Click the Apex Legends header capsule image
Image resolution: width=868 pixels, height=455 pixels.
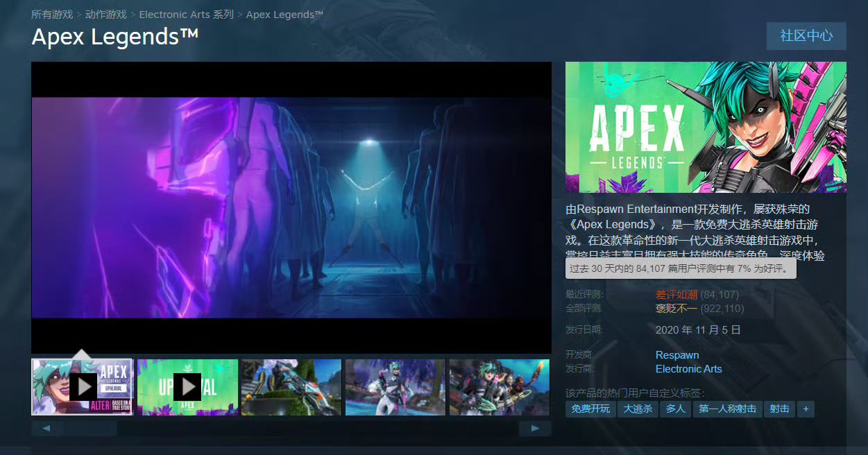click(x=706, y=128)
